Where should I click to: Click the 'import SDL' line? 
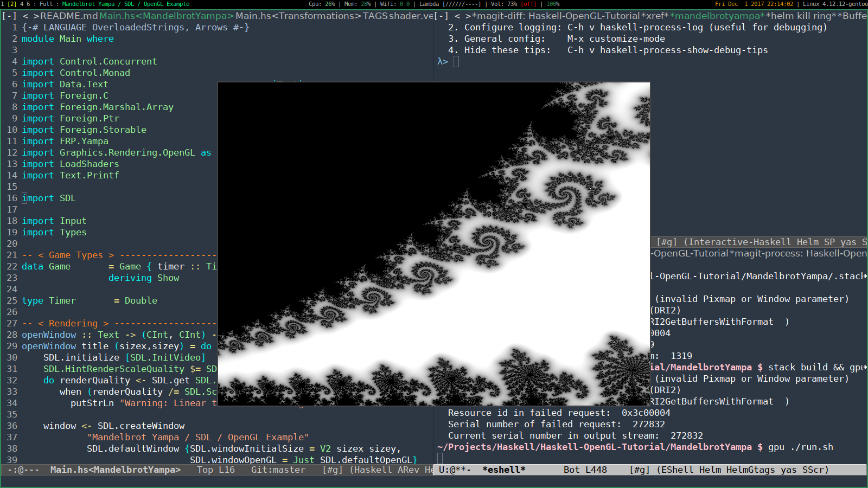[x=49, y=198]
